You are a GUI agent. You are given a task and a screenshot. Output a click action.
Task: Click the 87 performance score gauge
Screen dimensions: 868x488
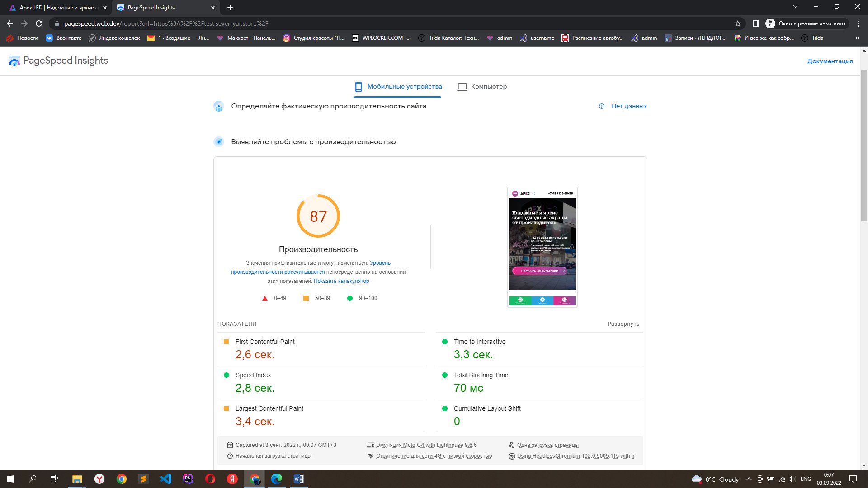(318, 216)
